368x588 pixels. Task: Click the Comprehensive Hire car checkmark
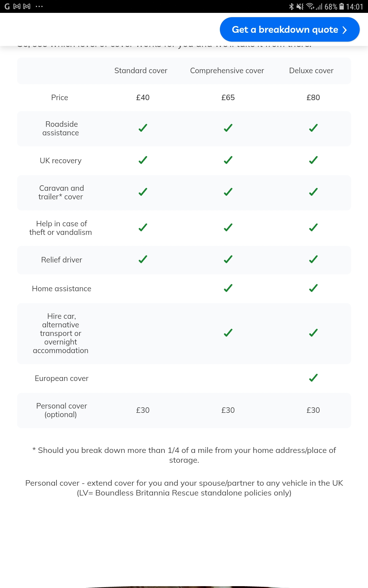(x=228, y=333)
